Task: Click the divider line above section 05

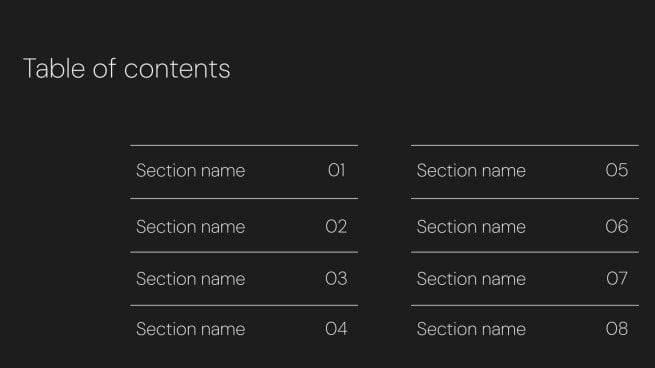Action: [x=525, y=145]
